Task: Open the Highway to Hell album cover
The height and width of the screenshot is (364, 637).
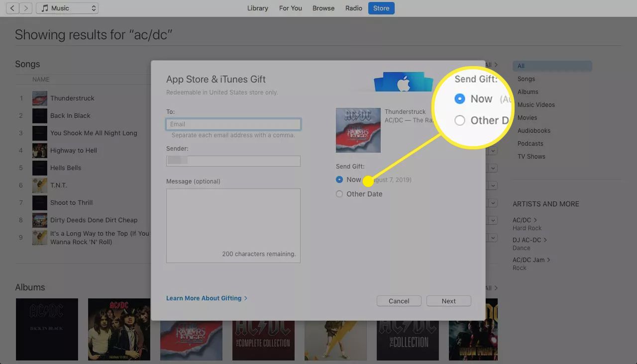Action: coord(119,329)
